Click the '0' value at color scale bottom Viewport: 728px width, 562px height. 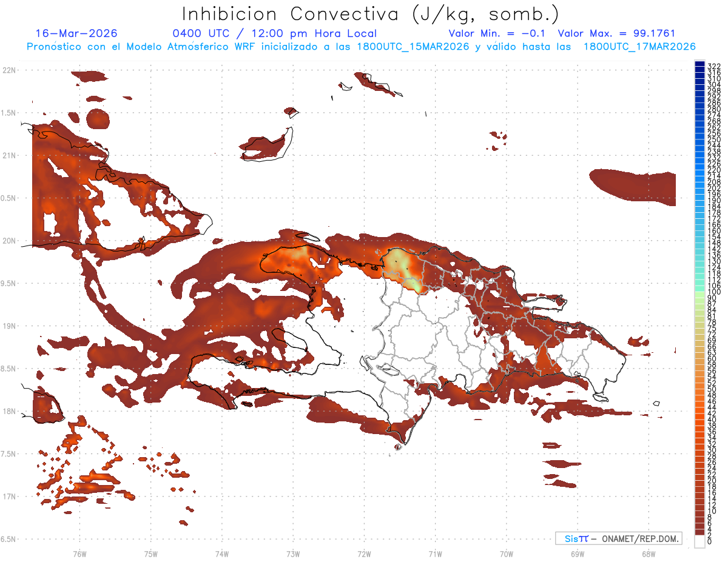click(709, 540)
